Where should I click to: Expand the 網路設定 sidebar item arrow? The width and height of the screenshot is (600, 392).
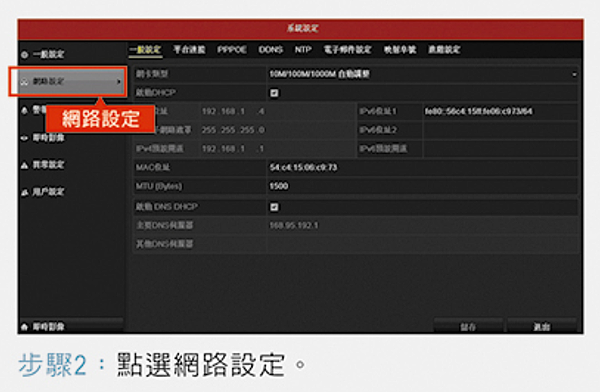(x=119, y=82)
